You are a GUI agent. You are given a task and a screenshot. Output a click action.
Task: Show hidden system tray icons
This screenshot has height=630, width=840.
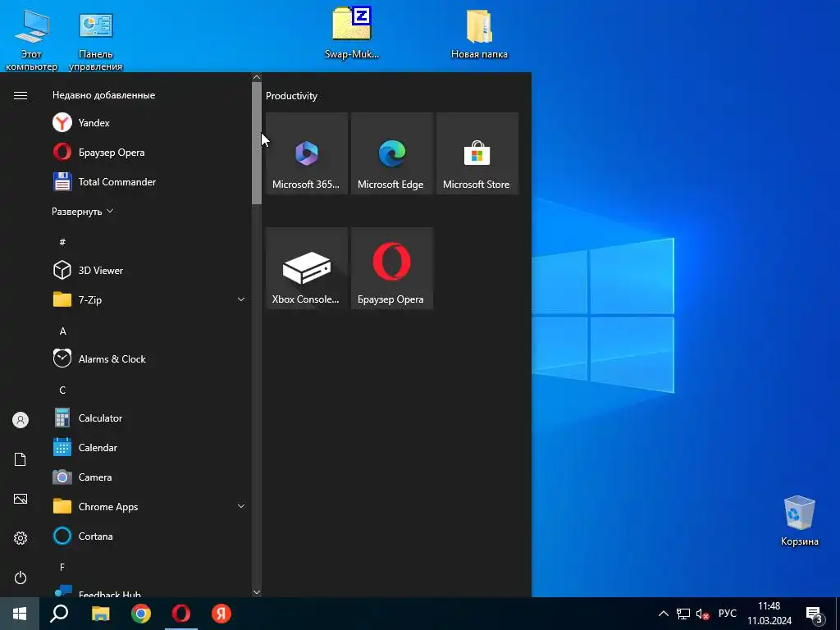(663, 614)
